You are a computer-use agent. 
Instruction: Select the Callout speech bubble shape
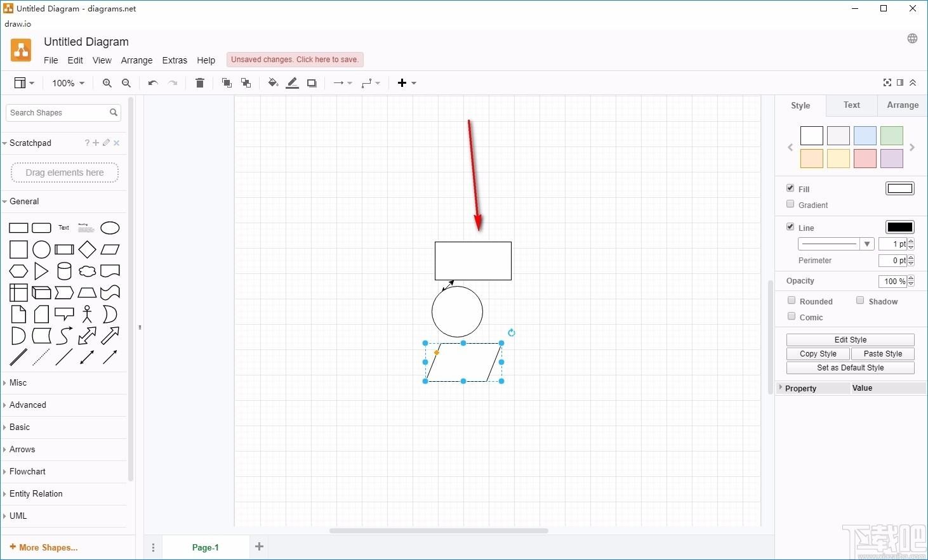(x=64, y=314)
